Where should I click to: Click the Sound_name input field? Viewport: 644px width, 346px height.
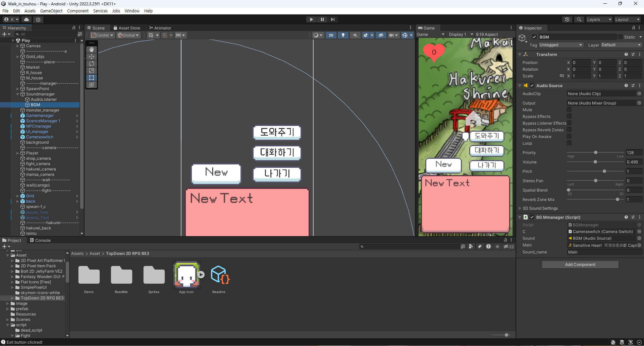tap(604, 252)
